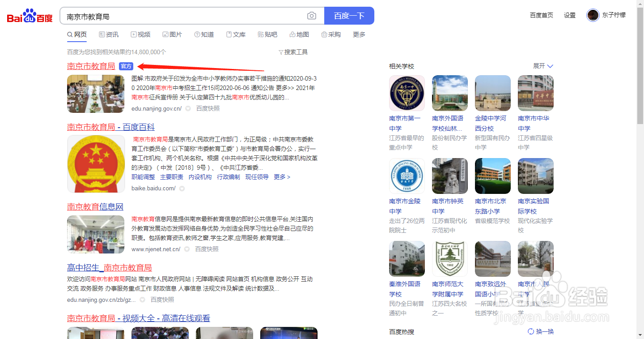Switch to 采购 tab

[x=331, y=34]
